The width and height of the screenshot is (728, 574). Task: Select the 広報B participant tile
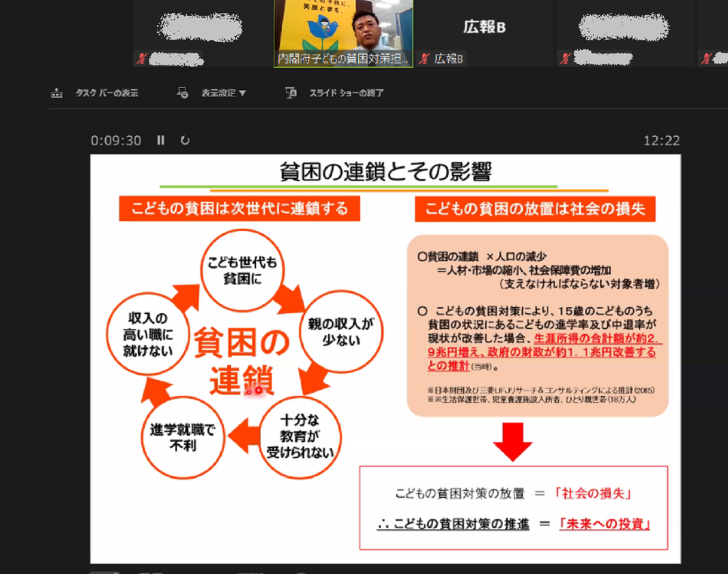tap(484, 28)
